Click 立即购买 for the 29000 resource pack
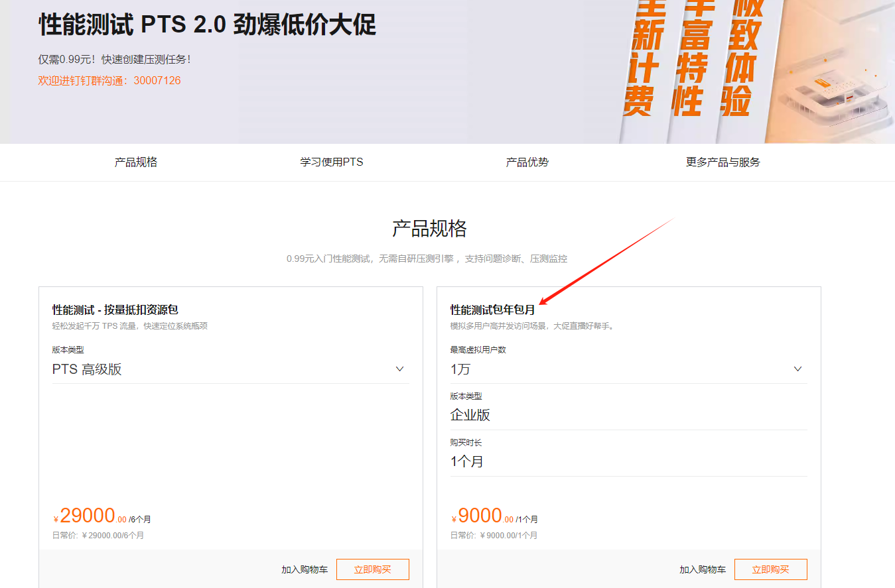Image resolution: width=895 pixels, height=588 pixels. (x=373, y=569)
